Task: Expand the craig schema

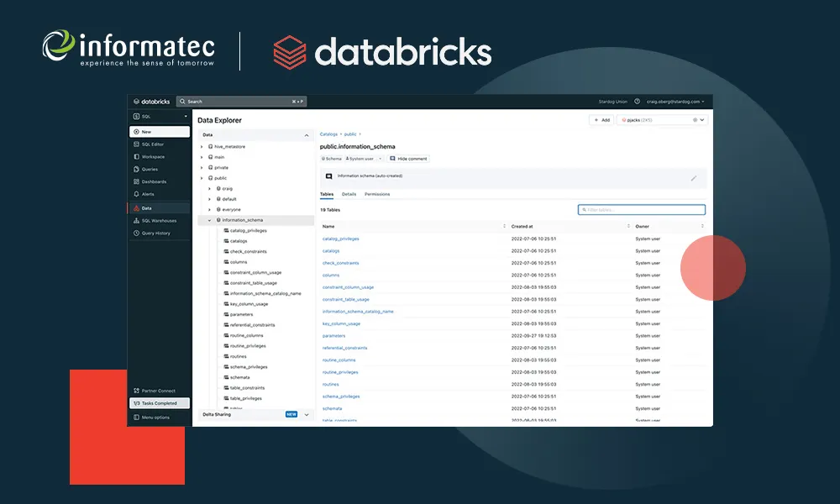Action: [x=209, y=188]
